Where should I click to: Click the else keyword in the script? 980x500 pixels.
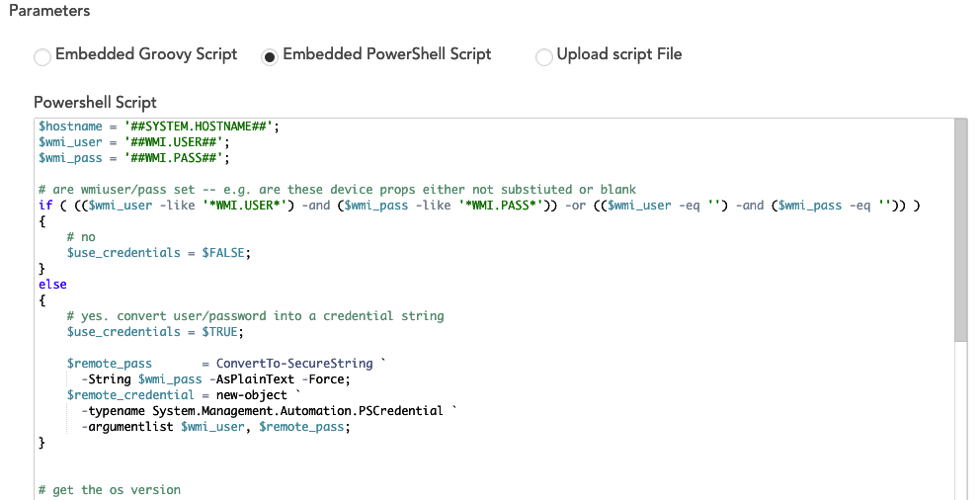point(52,285)
